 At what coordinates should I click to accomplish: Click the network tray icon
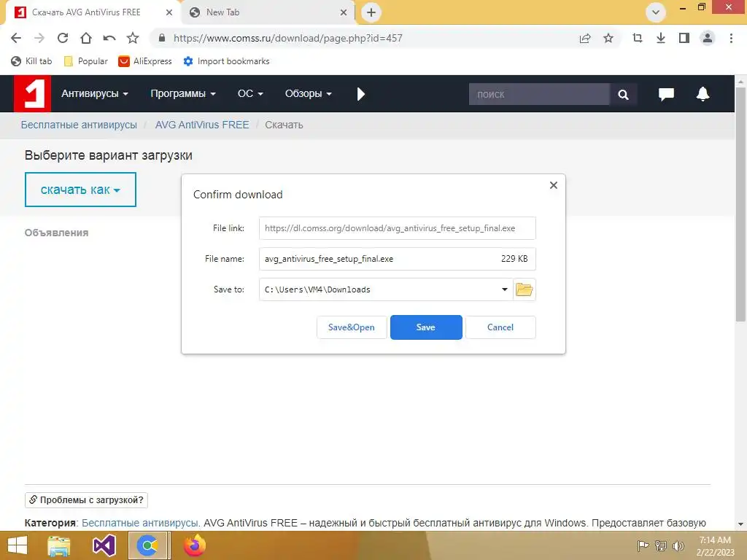pyautogui.click(x=661, y=545)
